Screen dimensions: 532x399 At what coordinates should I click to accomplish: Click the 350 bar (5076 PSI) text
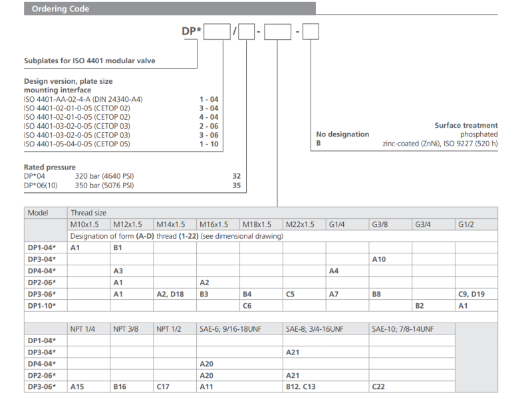[x=104, y=185]
